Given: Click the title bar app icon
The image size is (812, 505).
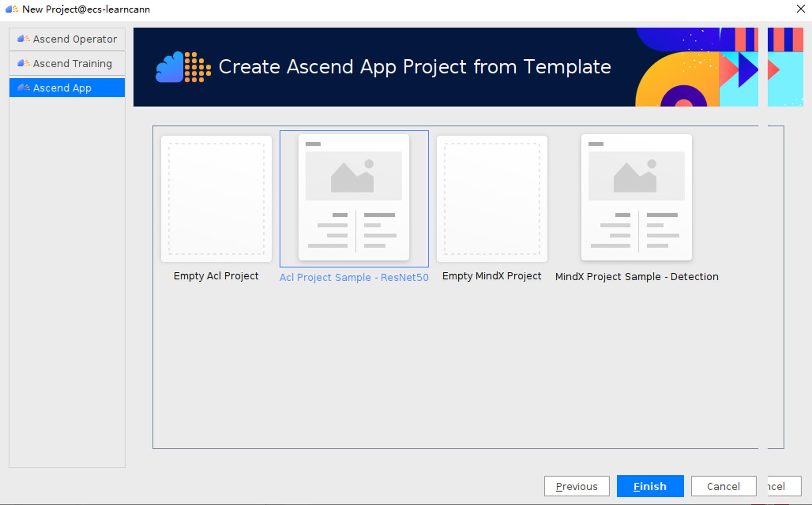Looking at the screenshot, I should pos(12,9).
